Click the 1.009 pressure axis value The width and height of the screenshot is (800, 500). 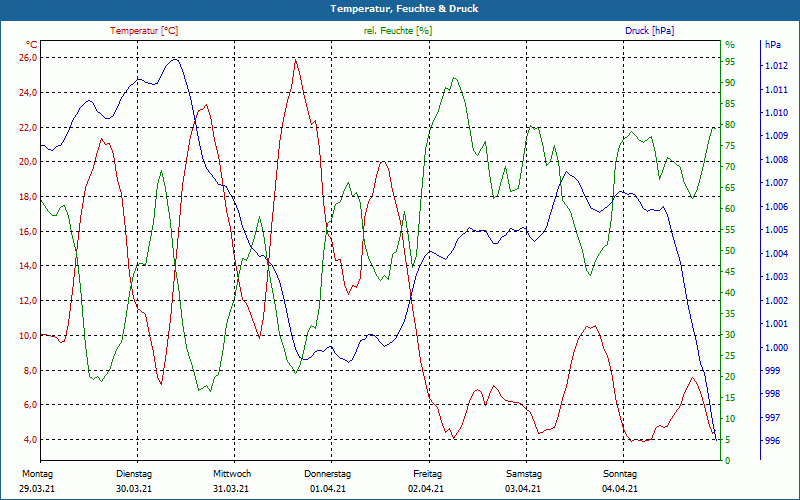776,136
